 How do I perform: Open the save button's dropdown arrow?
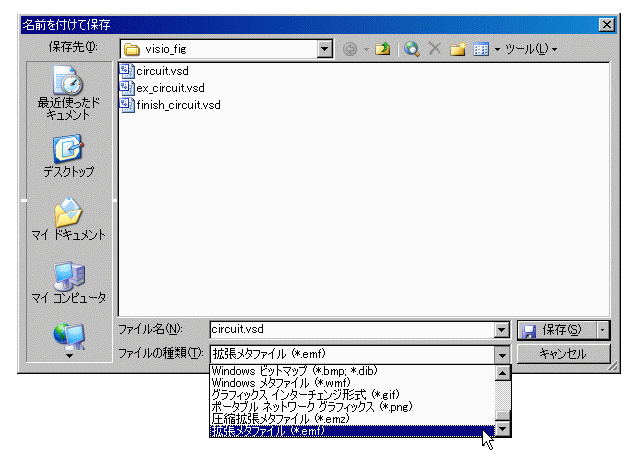click(x=603, y=329)
